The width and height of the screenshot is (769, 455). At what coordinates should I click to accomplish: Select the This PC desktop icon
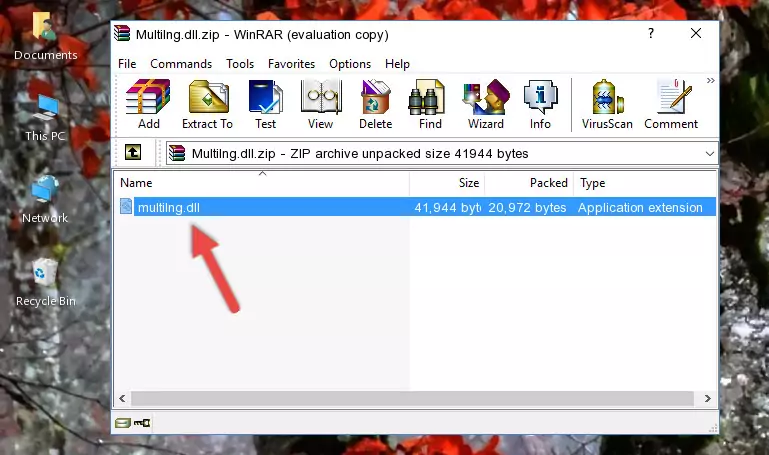pyautogui.click(x=45, y=118)
